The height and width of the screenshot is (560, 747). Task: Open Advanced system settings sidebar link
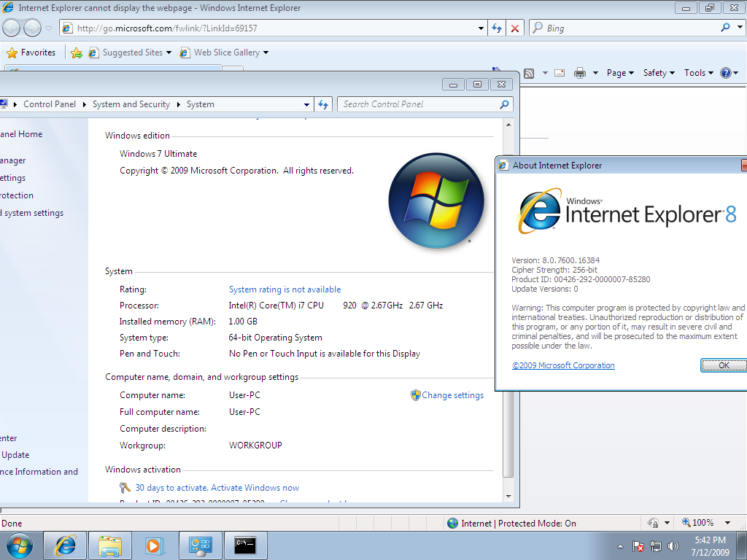click(x=31, y=213)
